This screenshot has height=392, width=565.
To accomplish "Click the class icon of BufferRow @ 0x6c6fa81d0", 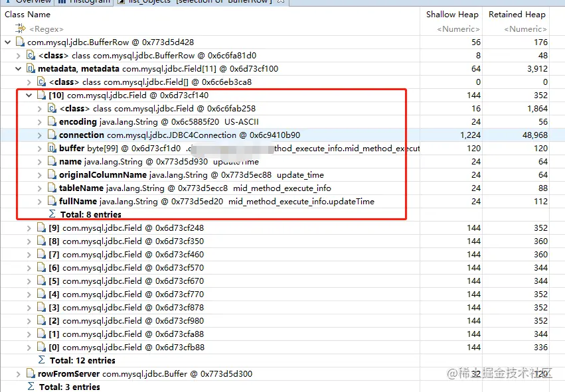I will coord(31,55).
